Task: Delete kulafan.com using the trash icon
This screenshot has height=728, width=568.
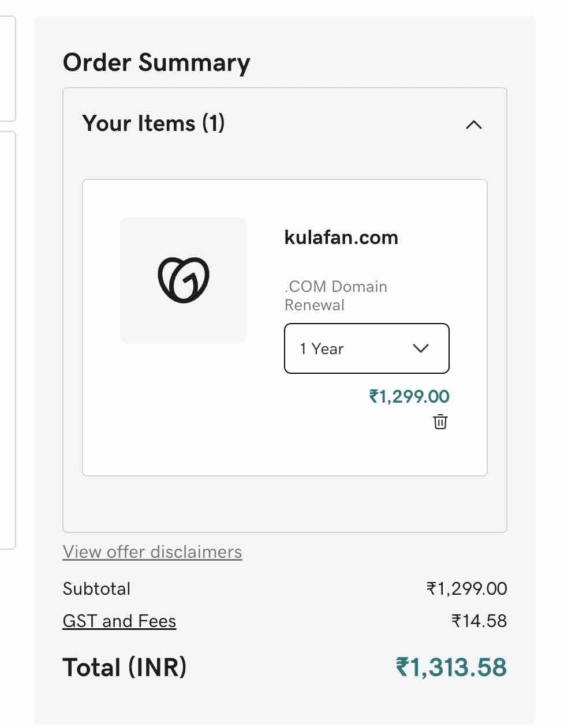Action: tap(440, 422)
